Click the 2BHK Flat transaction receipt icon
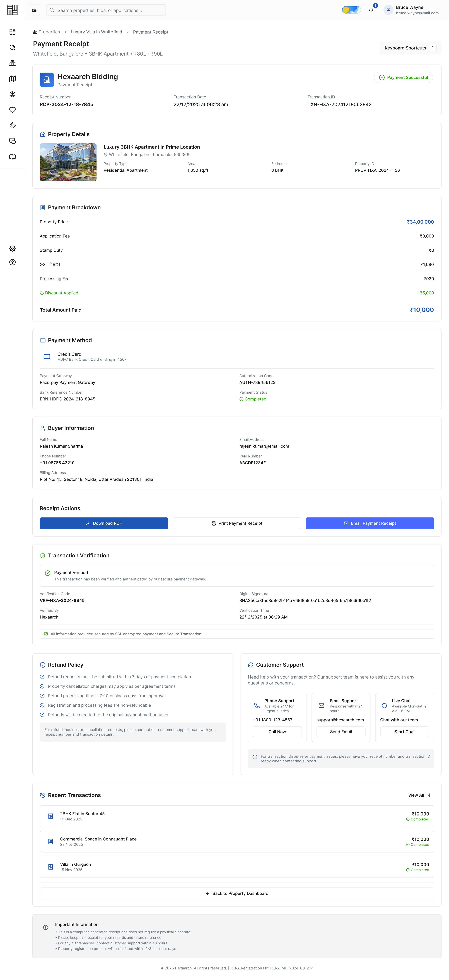449x980 pixels. click(51, 816)
